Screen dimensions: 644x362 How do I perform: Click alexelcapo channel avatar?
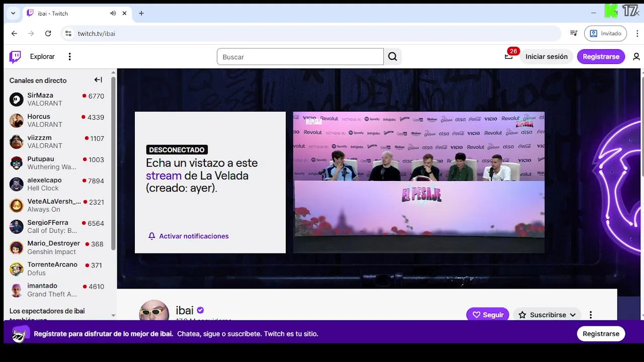[x=17, y=184]
